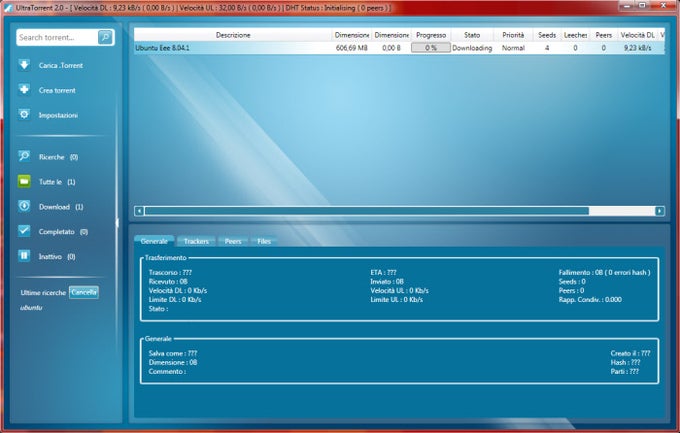This screenshot has height=433, width=680.
Task: Open the Impostazioni settings label
Action: coord(58,115)
